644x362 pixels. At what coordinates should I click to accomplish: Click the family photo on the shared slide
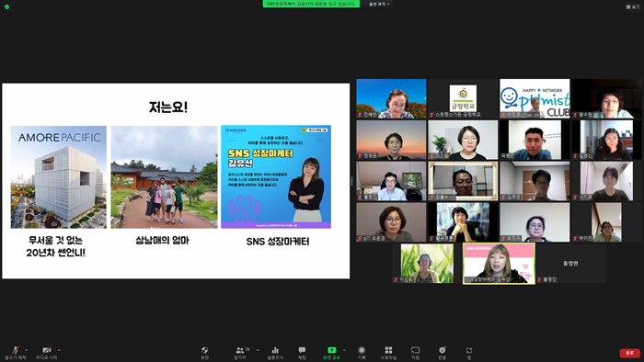pyautogui.click(x=164, y=177)
